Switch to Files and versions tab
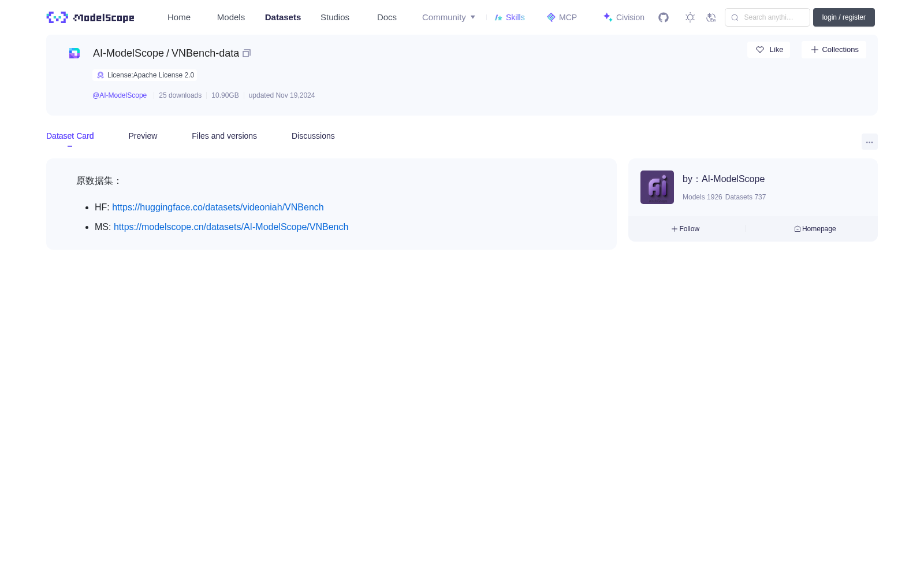The image size is (924, 578). [224, 136]
